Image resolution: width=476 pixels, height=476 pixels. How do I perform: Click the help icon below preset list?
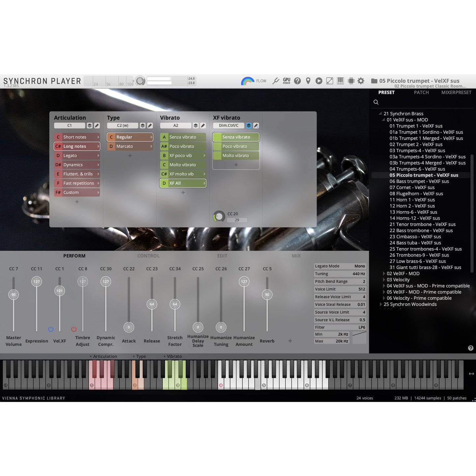471,348
